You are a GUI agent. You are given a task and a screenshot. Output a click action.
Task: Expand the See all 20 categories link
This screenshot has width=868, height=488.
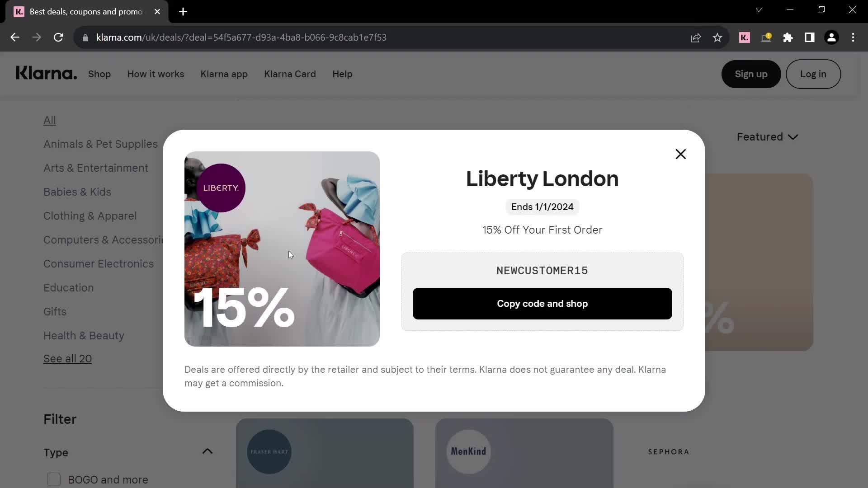click(67, 359)
